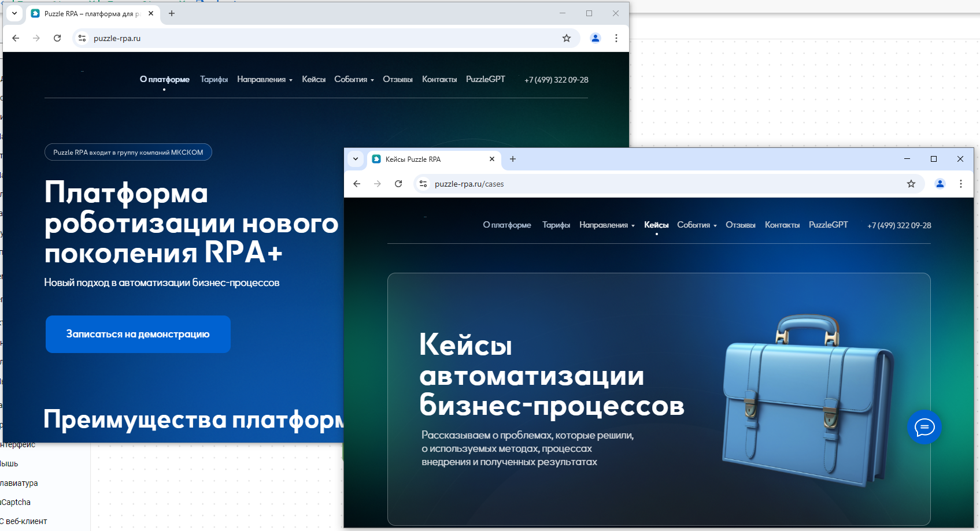Open Отзывы in the cases page menu
Image resolution: width=980 pixels, height=531 pixels.
click(741, 225)
